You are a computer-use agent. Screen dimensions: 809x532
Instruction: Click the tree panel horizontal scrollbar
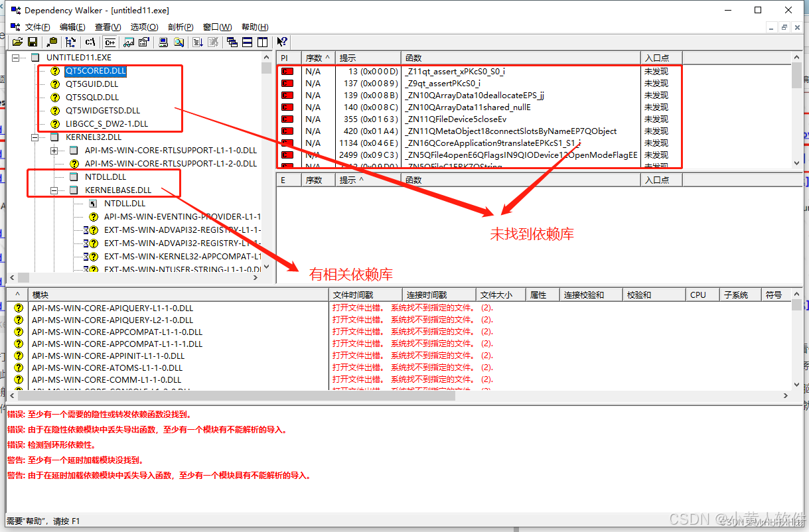[x=134, y=277]
